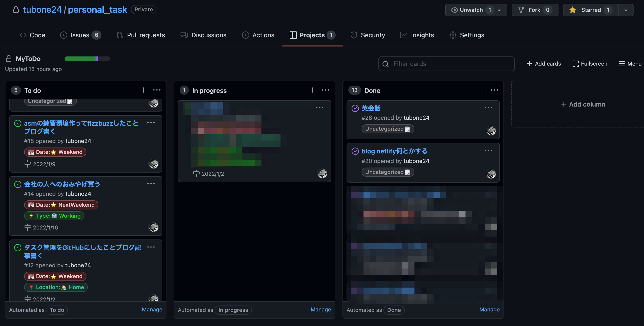Click the green project progress bar
The width and height of the screenshot is (644, 326).
pos(80,59)
